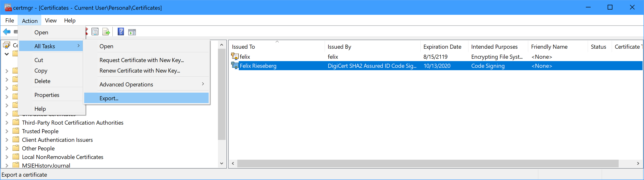Click the tree pane scroll-up arrow
Image resolution: width=644 pixels, height=180 pixels.
[x=222, y=45]
